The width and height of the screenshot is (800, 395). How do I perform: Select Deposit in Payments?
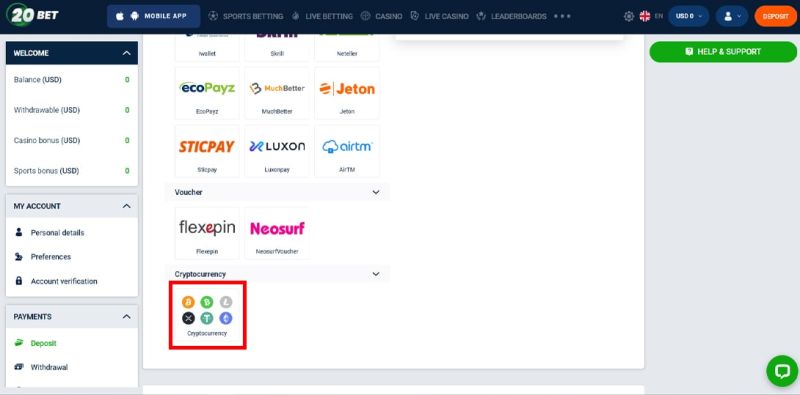tap(43, 343)
